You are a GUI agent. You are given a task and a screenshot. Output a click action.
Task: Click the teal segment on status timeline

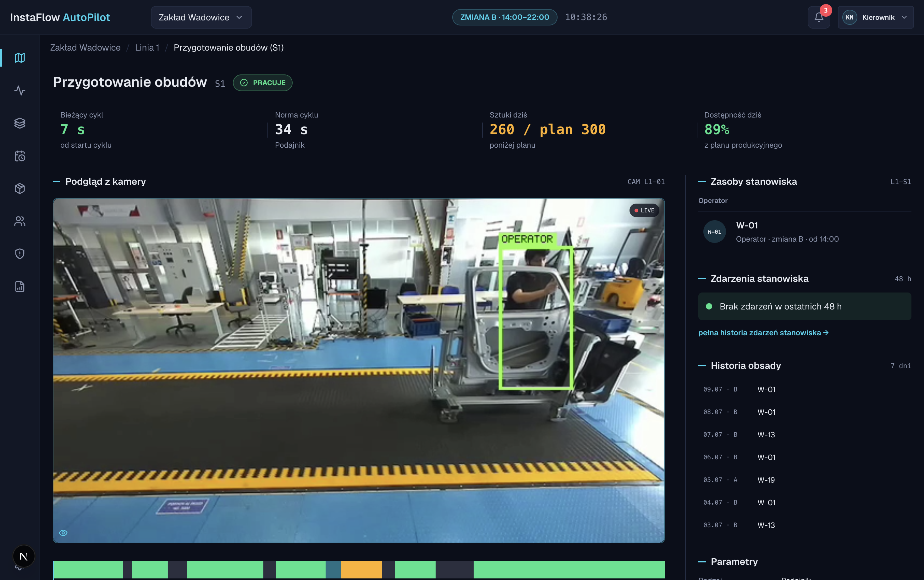pos(333,570)
